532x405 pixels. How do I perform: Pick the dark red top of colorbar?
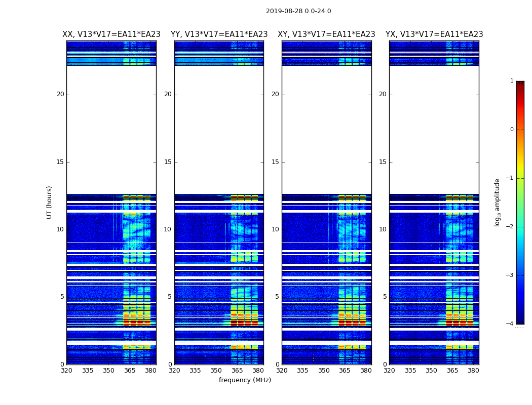520,84
